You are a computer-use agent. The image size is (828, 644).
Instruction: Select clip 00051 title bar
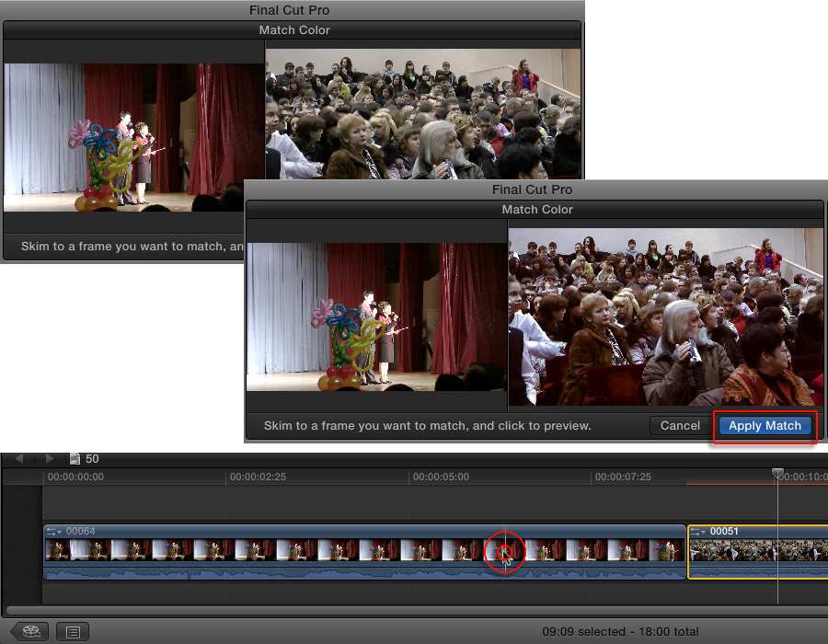(x=758, y=532)
